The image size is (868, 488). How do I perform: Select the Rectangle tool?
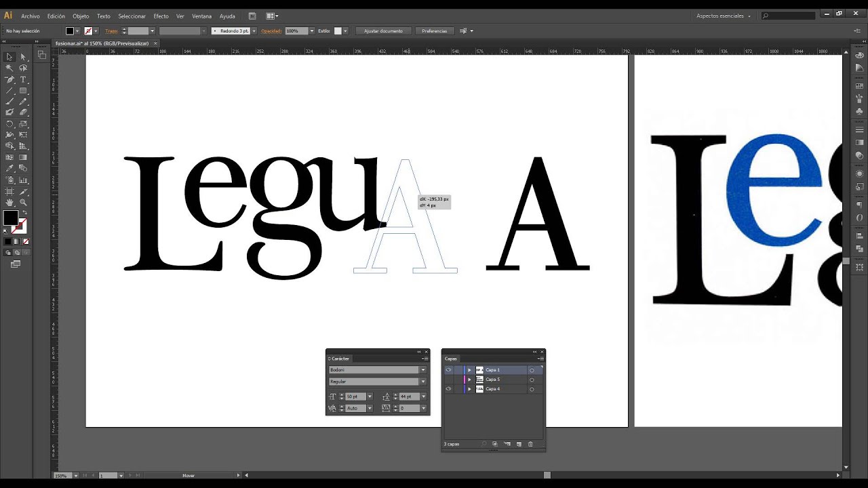point(23,90)
